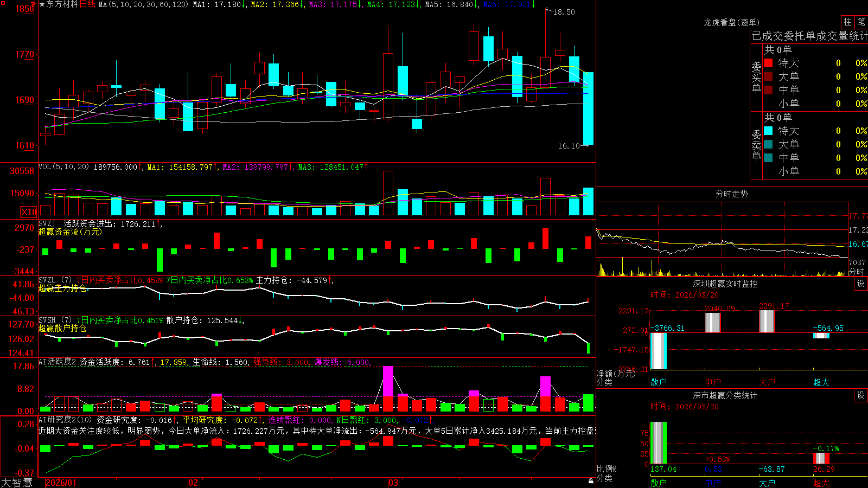
Task: Click the 东方材料 stock name
Action: coord(62,4)
